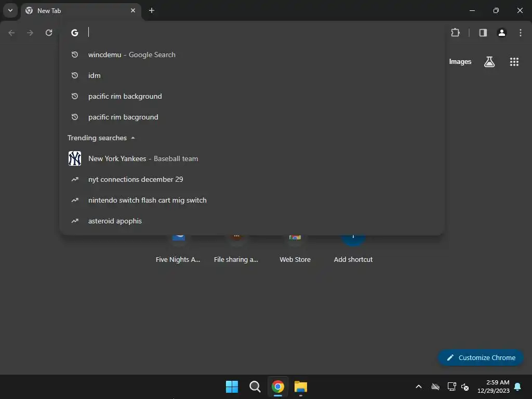Go forward to next page

(x=30, y=33)
